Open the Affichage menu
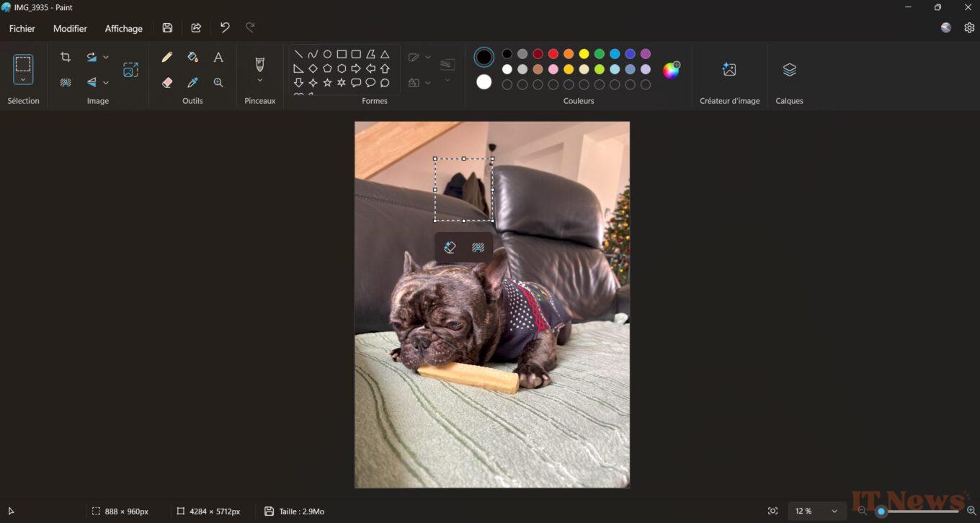 coord(124,29)
